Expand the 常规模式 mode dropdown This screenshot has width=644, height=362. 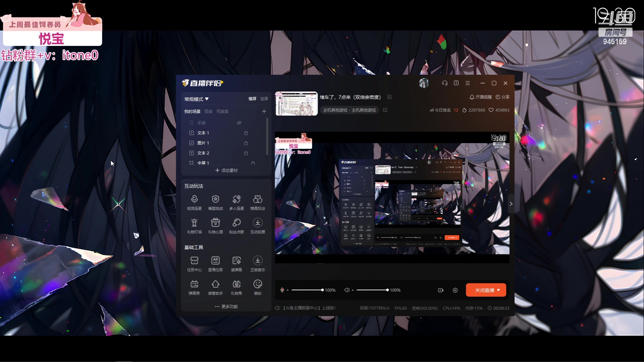click(x=197, y=99)
